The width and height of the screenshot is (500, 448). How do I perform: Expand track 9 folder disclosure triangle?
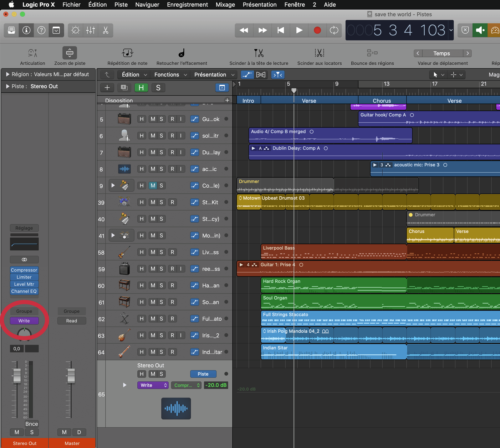coord(113,185)
